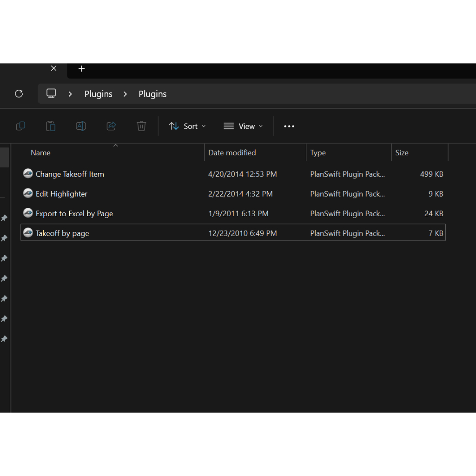Click the Rename icon in toolbar
Screen dimensions: 476x476
(x=81, y=126)
